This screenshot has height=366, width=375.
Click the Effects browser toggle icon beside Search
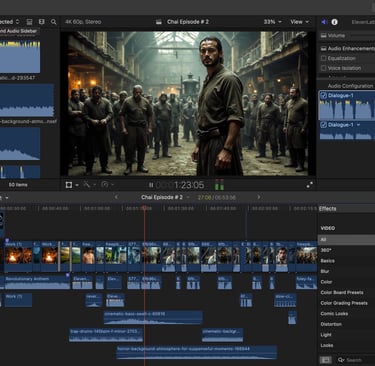(x=326, y=360)
